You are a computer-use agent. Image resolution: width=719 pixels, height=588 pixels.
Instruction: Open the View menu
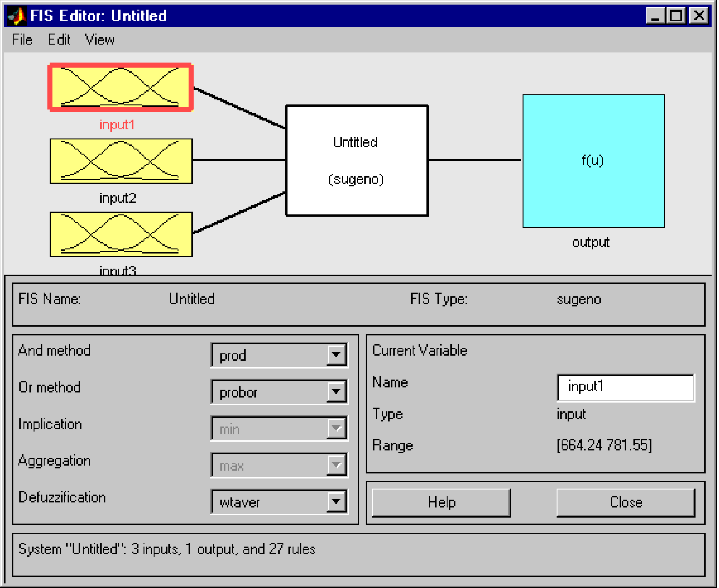(100, 40)
